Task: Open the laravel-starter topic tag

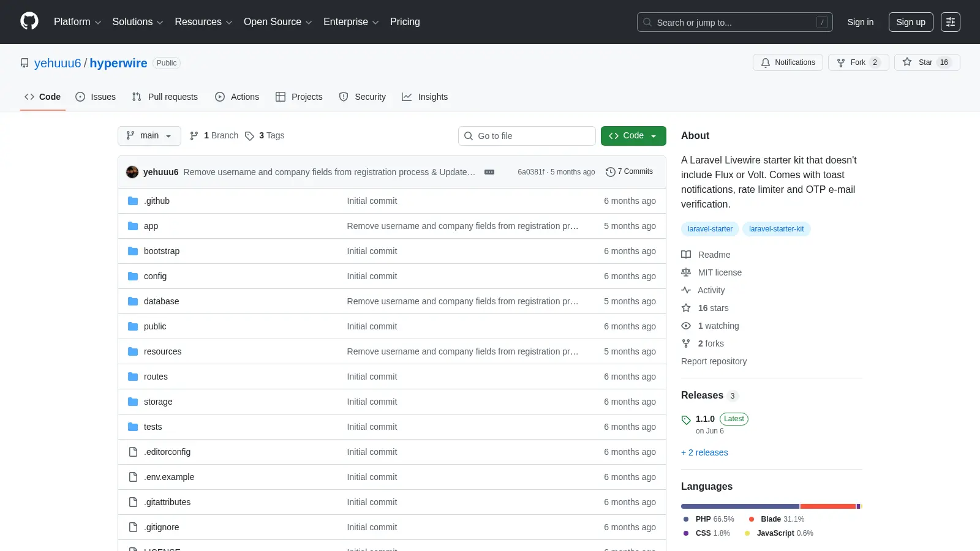Action: tap(710, 229)
